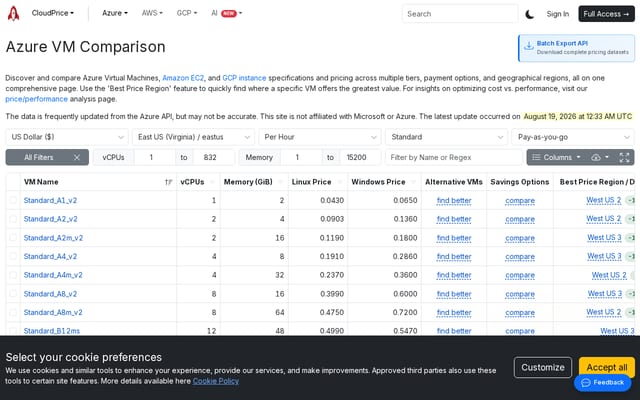The image size is (640, 400).
Task: Click Windows Price 0.7200 cell
Action: [x=384, y=313]
